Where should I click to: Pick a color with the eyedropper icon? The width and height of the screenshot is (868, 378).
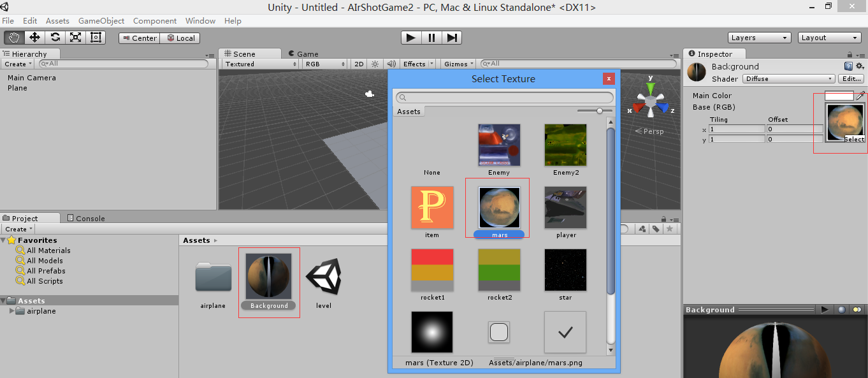(x=860, y=96)
